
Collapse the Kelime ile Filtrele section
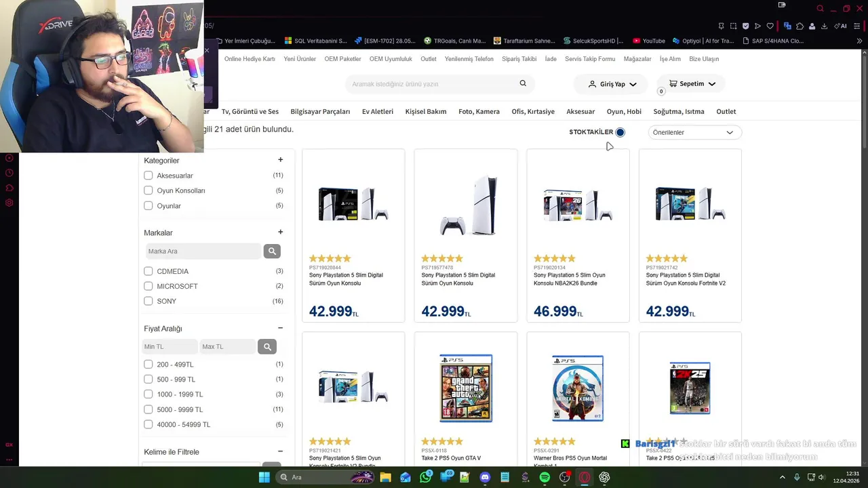[280, 451]
